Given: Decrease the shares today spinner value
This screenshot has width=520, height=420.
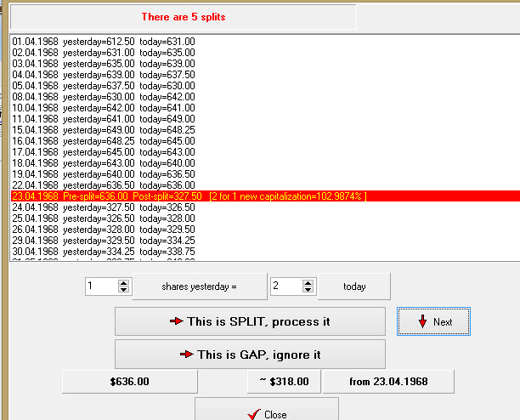Looking at the screenshot, I should [308, 291].
